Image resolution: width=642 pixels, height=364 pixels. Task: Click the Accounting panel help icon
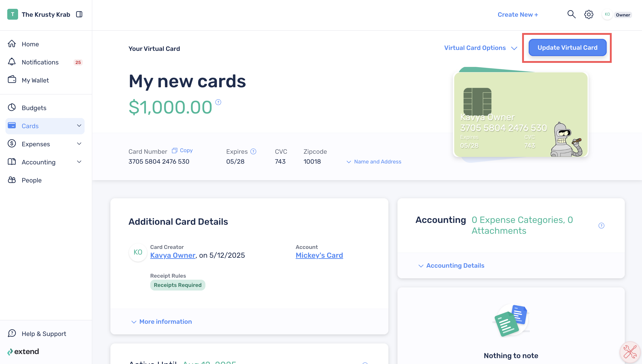(x=601, y=225)
